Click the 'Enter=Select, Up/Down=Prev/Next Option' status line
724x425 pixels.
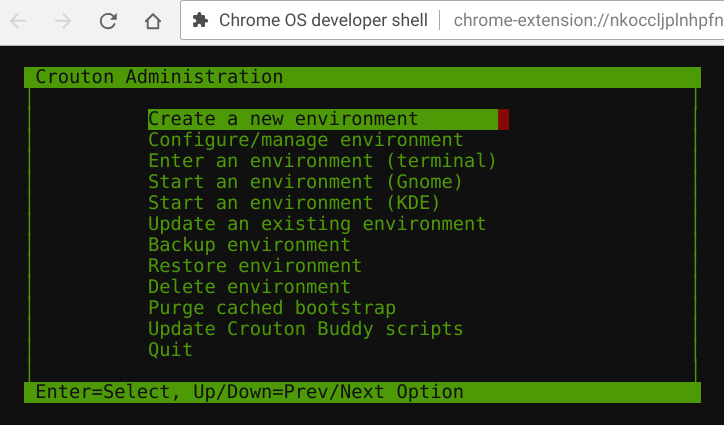pos(362,392)
